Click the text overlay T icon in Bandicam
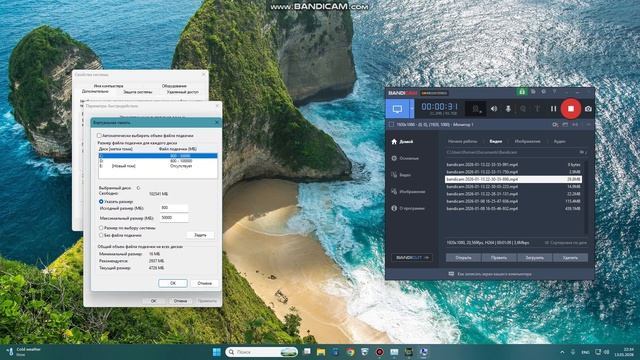The image size is (640, 360). pyautogui.click(x=537, y=109)
